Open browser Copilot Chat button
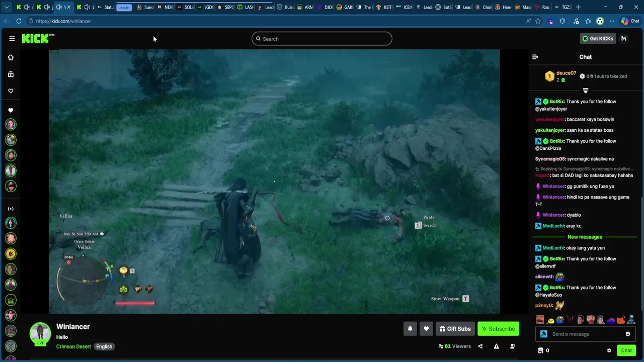Viewport: 644px width, 362px height. point(630,21)
